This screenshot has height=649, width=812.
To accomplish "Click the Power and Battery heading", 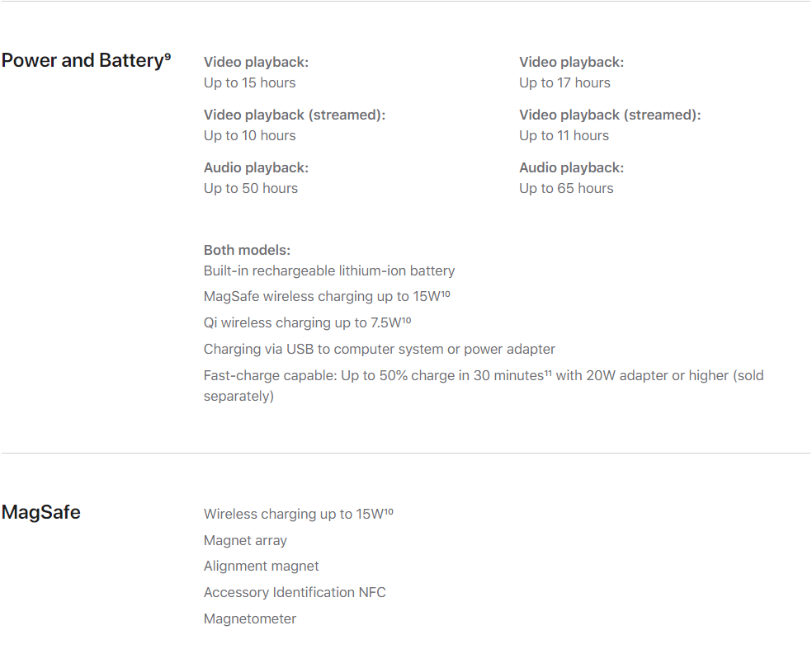I will [x=83, y=60].
